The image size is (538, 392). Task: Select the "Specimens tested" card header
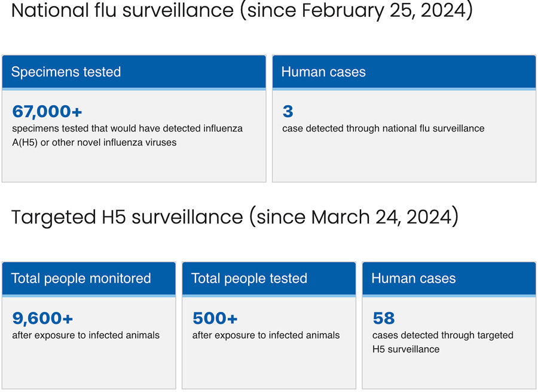(66, 72)
